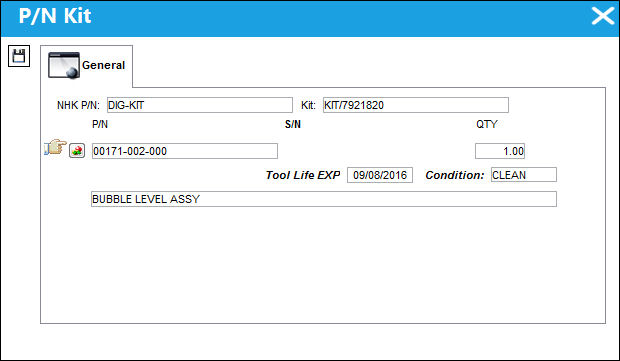Click the Tool Life EXP label
620x361 pixels.
pos(303,175)
